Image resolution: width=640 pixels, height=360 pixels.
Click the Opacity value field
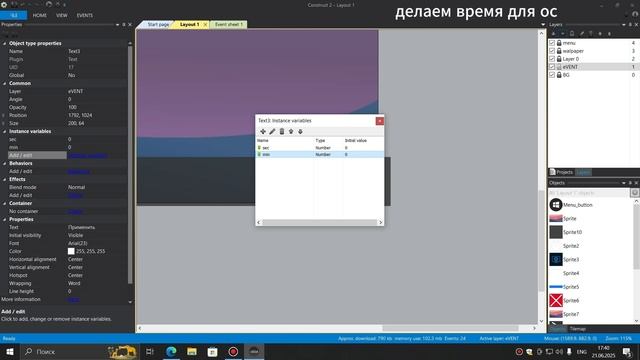97,107
